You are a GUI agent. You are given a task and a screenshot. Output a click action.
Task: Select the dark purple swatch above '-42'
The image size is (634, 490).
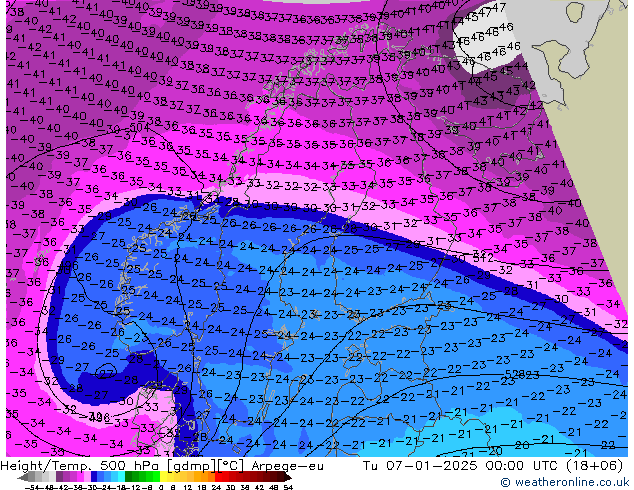[59, 477]
